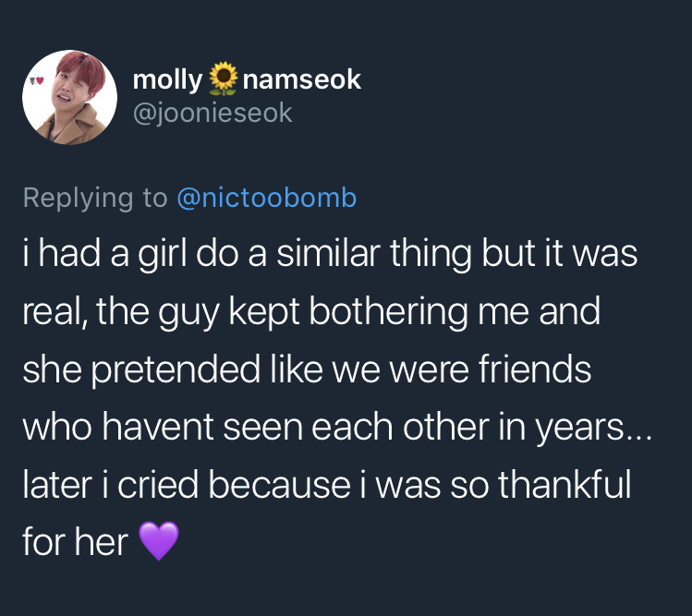Click the tweet line starting "i had a girl"
The width and height of the screenshot is (692, 616).
point(331,253)
